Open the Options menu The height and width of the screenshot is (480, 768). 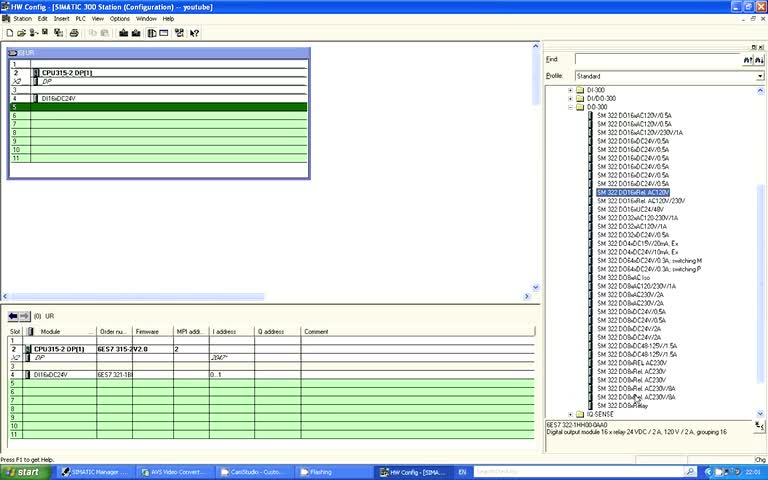(x=120, y=19)
